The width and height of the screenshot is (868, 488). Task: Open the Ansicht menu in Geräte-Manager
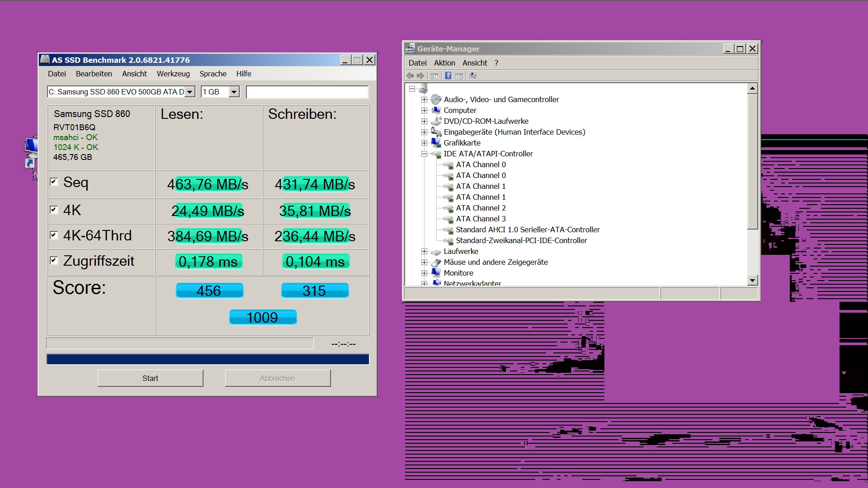point(475,63)
